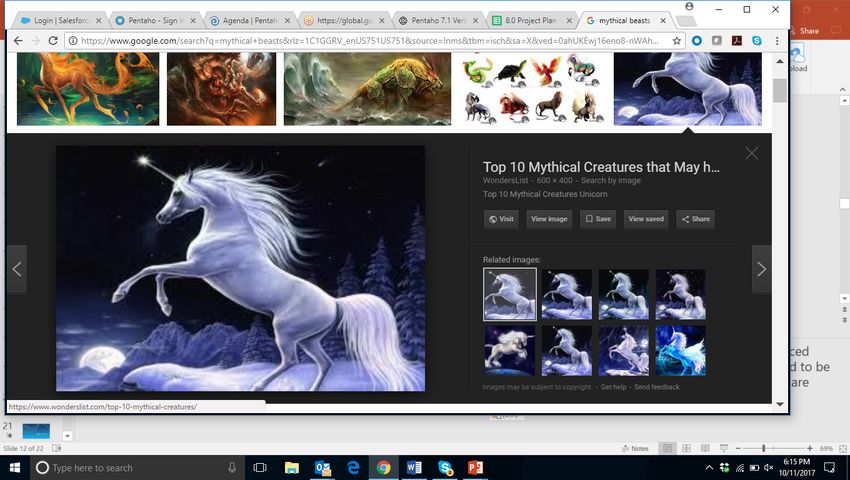850x480 pixels.
Task: Switch to the Pentaho - Sign In tab
Action: click(154, 21)
